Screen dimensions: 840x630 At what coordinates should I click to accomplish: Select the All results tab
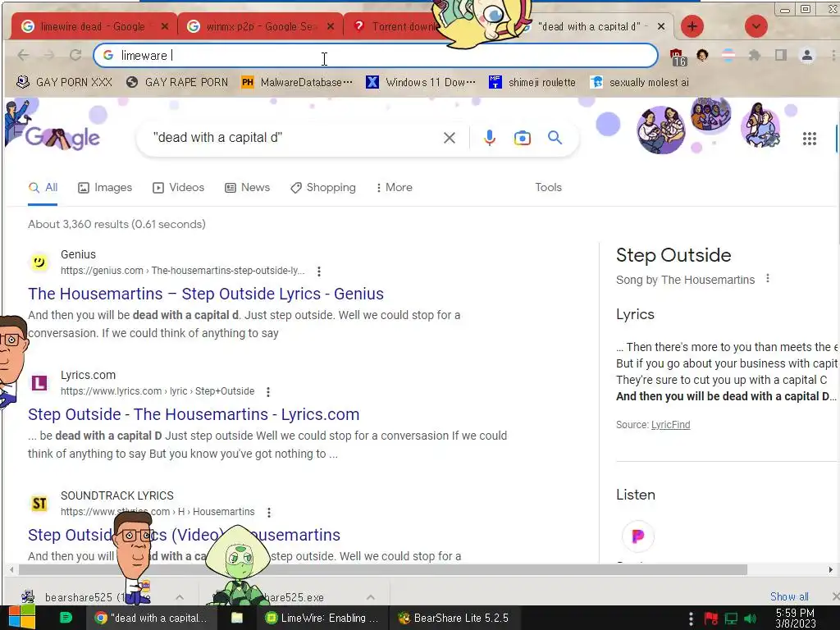tap(43, 188)
